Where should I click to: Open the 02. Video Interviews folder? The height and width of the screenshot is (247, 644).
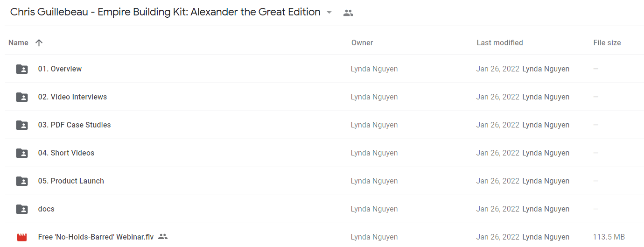point(72,97)
